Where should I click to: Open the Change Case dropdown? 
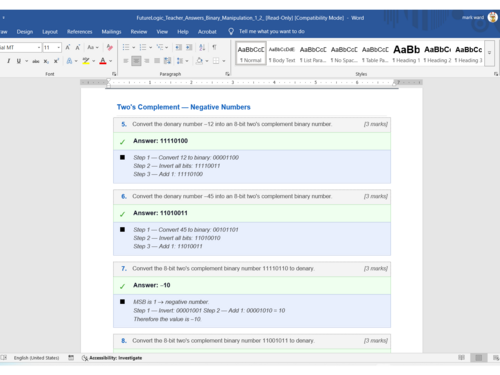(93, 47)
